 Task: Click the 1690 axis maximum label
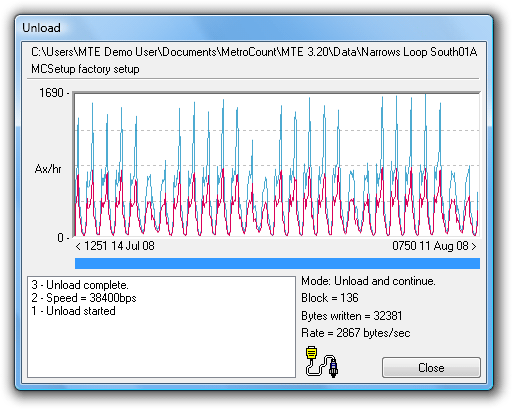pos(51,93)
